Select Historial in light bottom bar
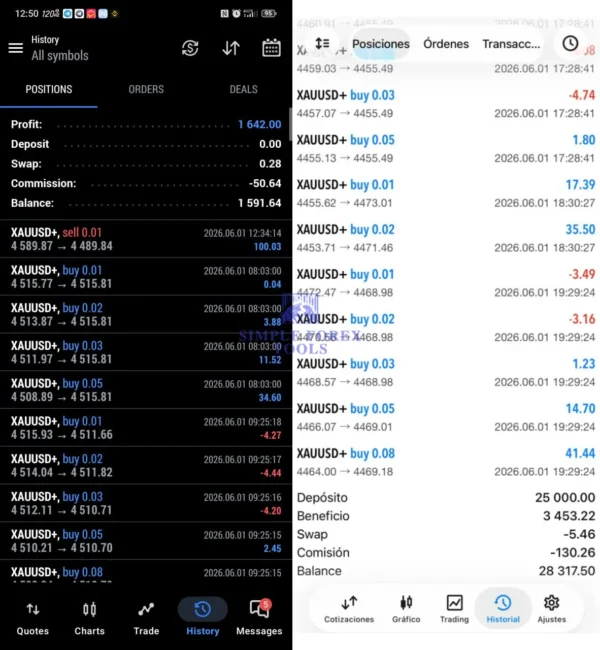 (x=503, y=608)
